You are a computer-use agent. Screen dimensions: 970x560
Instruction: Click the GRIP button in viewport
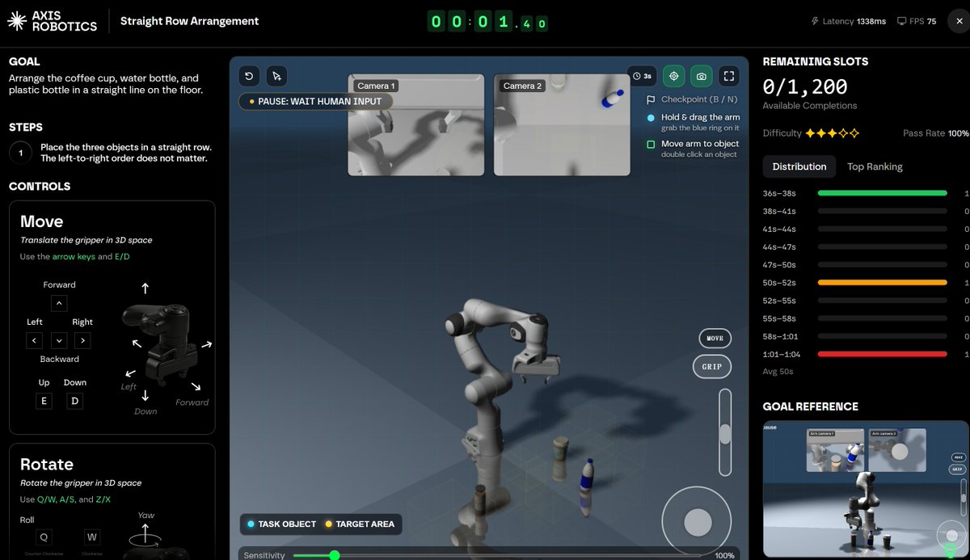(x=711, y=366)
